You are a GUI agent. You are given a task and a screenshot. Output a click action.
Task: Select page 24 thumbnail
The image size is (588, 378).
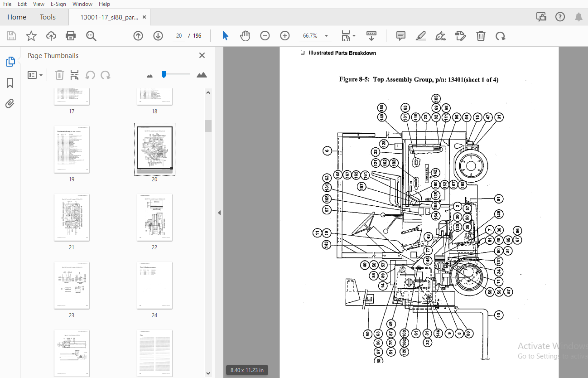click(x=154, y=286)
